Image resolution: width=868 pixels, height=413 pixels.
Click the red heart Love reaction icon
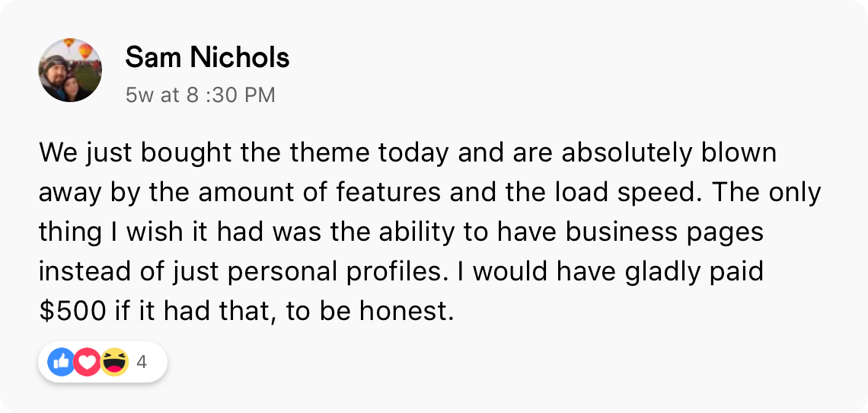point(87,363)
